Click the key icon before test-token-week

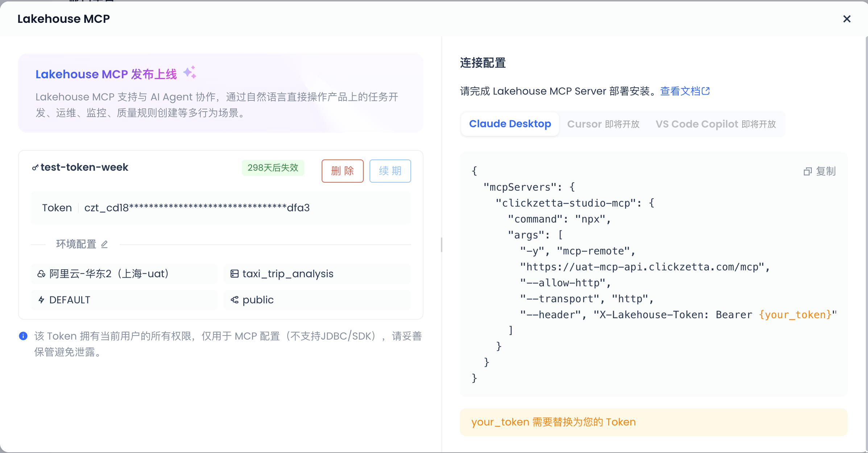[35, 167]
